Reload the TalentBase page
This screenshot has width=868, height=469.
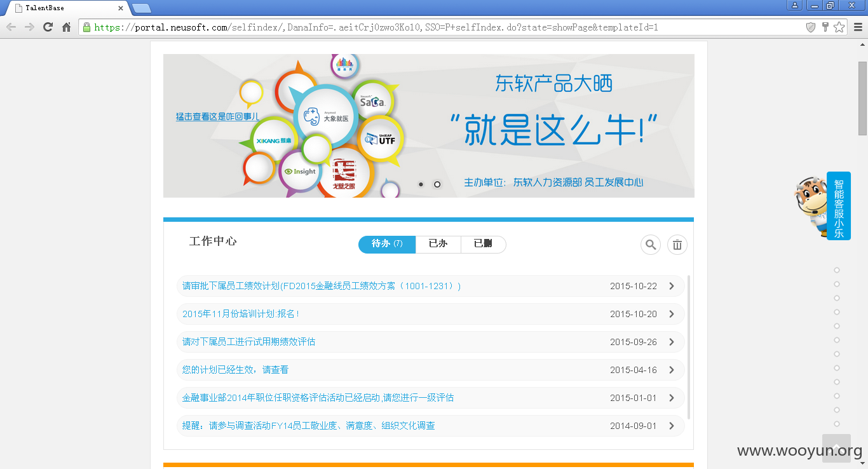(x=48, y=27)
